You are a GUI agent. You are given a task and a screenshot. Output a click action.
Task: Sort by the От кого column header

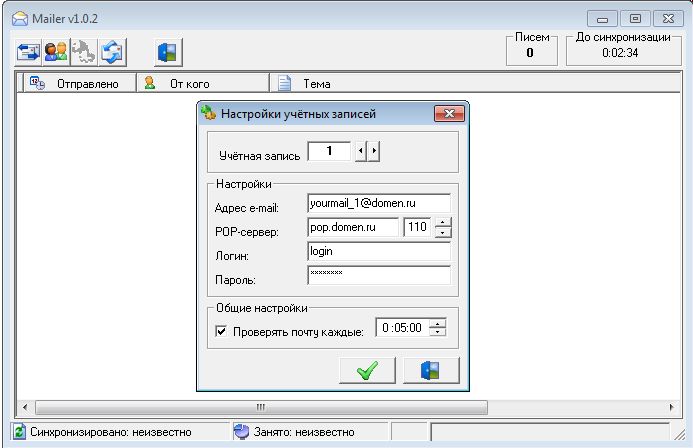[x=203, y=84]
